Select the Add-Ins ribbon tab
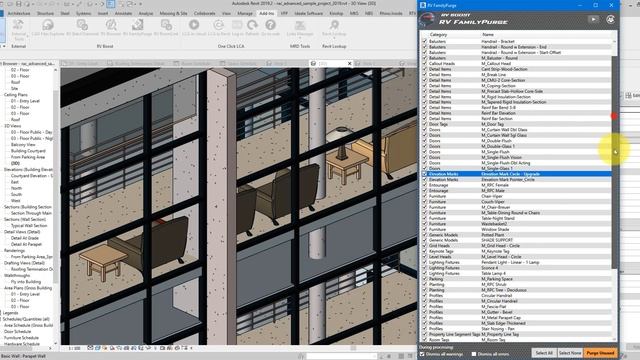 267,13
